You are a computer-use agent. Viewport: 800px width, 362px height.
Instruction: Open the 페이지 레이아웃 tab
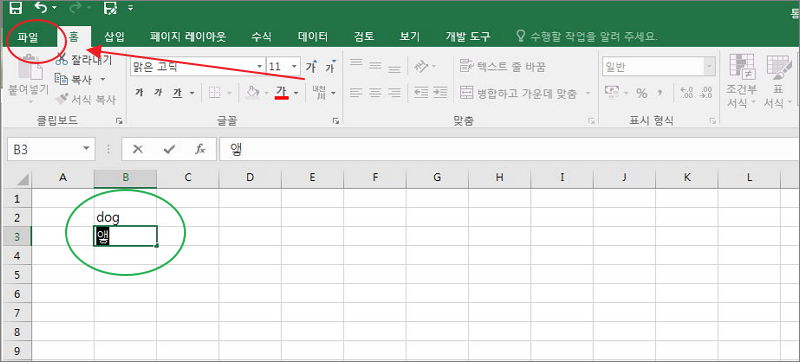(x=188, y=37)
